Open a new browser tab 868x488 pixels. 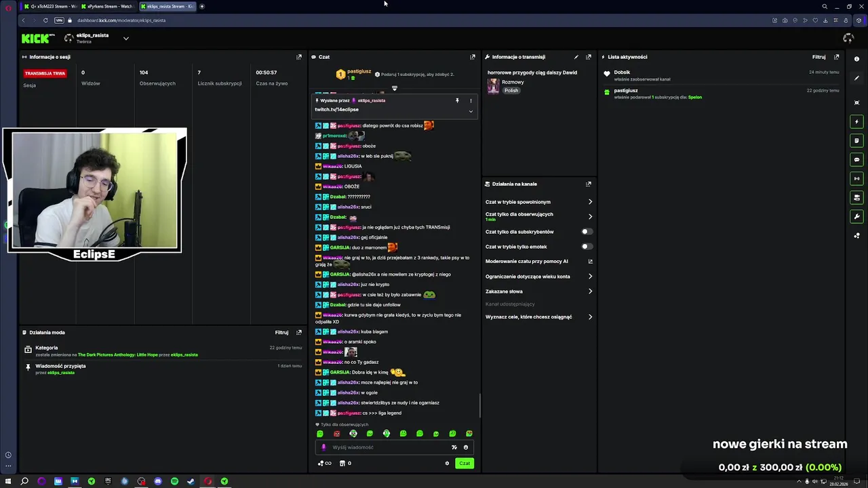[202, 6]
